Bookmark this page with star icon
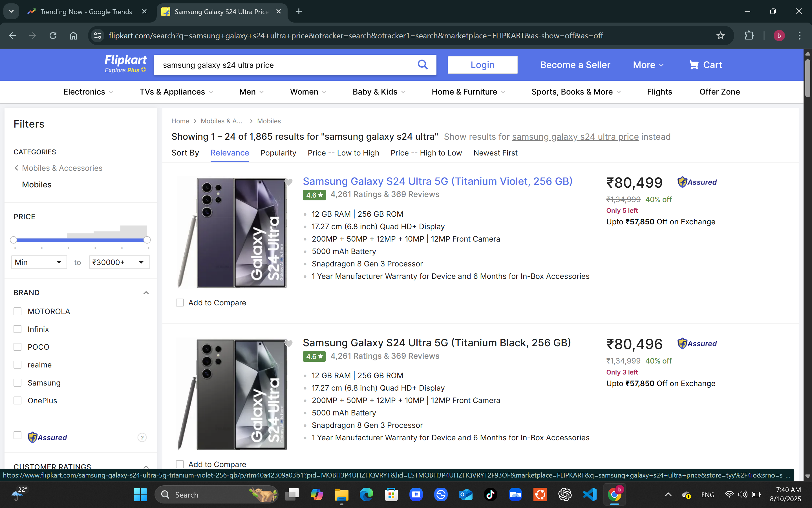 point(720,36)
